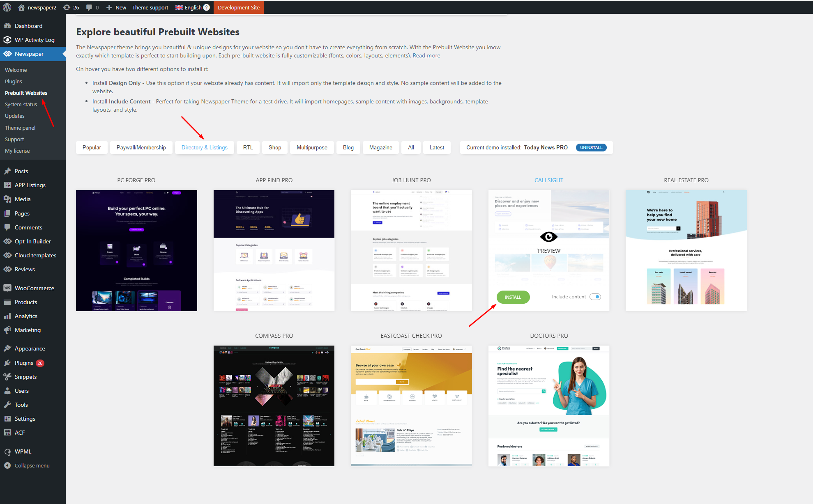Select the RTL filter tab
The height and width of the screenshot is (504, 813).
(x=248, y=147)
